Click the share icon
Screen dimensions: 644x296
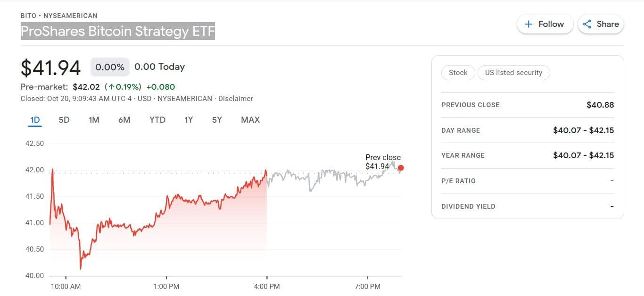tap(587, 24)
